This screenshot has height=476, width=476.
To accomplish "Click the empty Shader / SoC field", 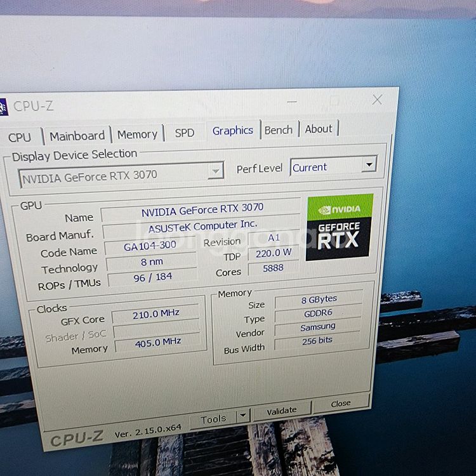I will [x=157, y=329].
